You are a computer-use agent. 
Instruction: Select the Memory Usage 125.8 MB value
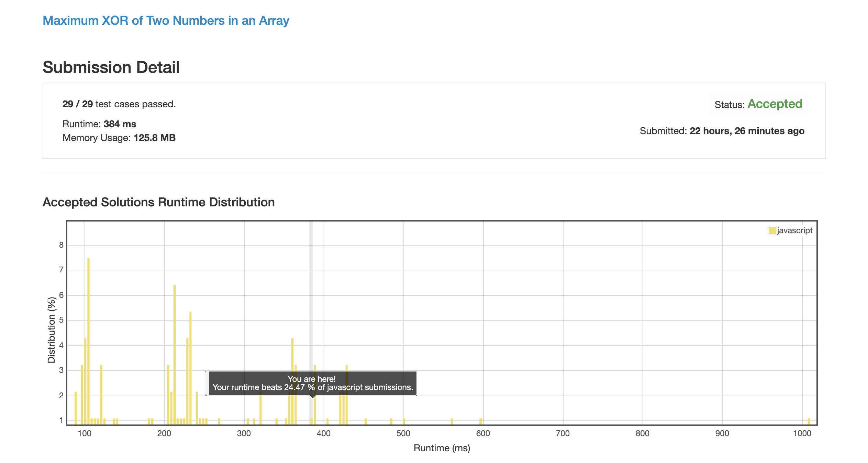[x=155, y=138]
